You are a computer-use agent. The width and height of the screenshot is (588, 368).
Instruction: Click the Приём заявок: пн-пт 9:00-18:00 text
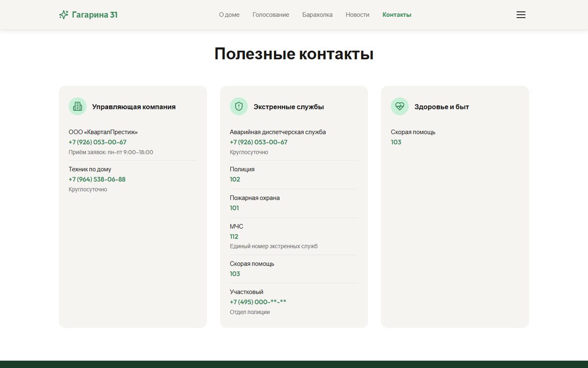tap(111, 152)
